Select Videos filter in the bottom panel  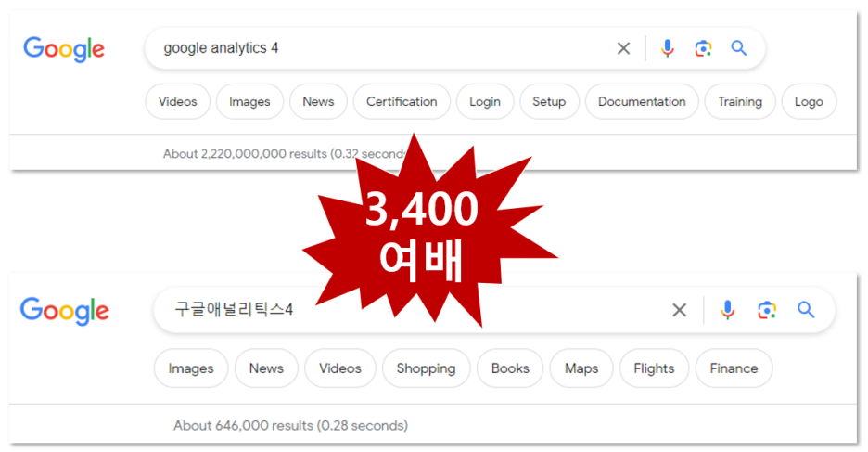[x=340, y=368]
